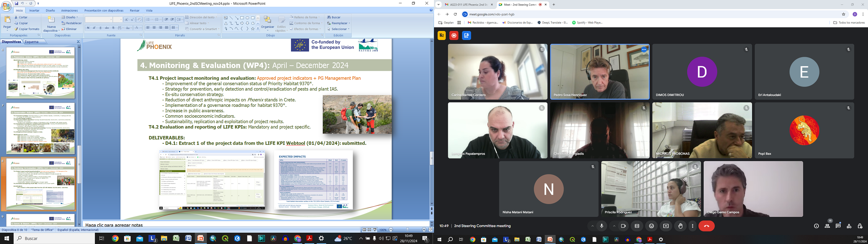Toggle the Meet camera button
Screen dimensions: 868x244
[623, 226]
